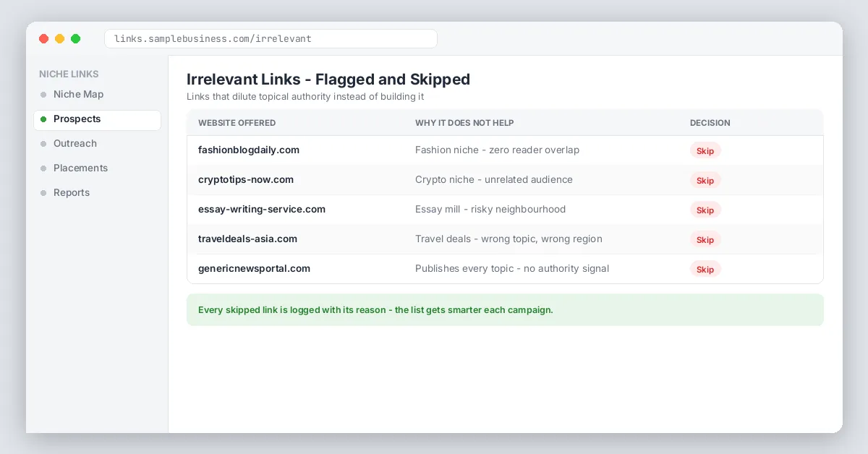Click the green logged-reason notice banner
Viewport: 868px width, 454px height.
[505, 310]
